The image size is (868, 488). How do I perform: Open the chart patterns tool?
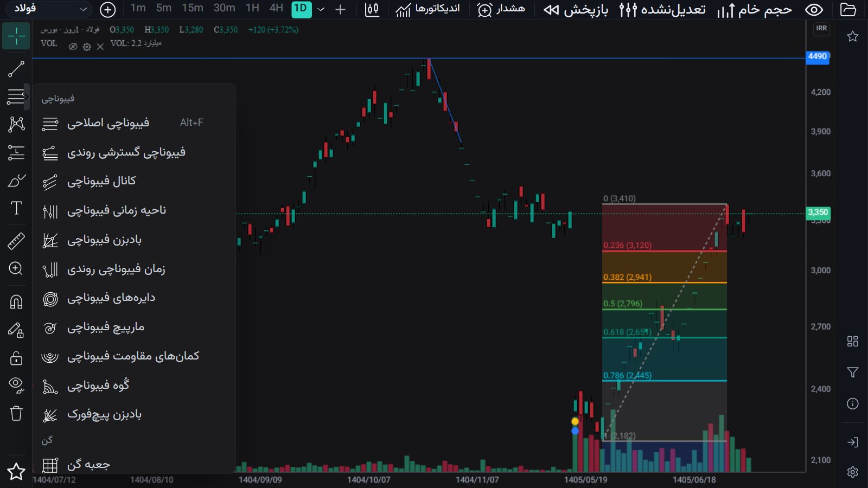16,124
